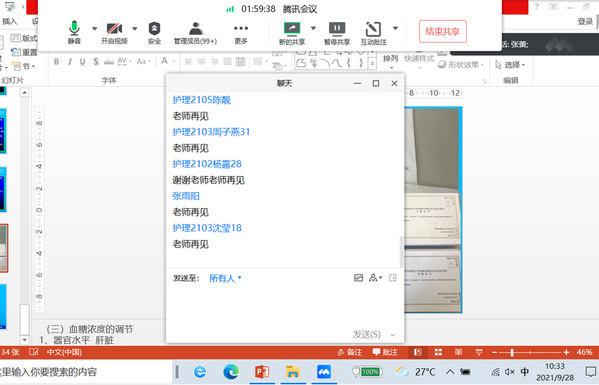Expand the arrow next to 开启视频
Image resolution: width=599 pixels, height=385 pixels.
click(134, 28)
